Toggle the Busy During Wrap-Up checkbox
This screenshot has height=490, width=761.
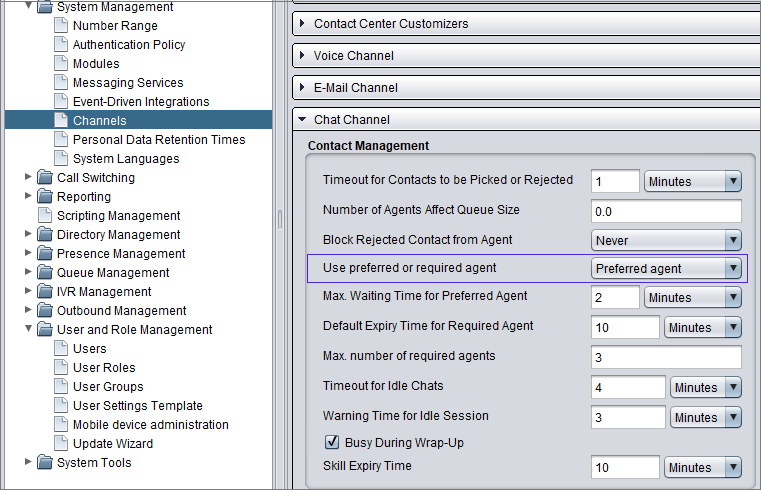point(332,442)
